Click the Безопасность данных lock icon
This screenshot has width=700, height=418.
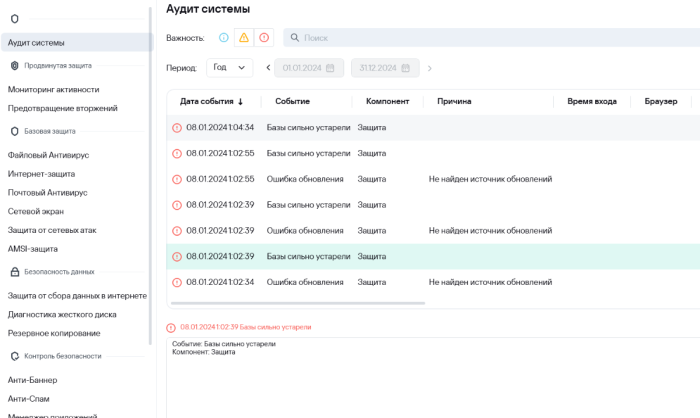[14, 271]
